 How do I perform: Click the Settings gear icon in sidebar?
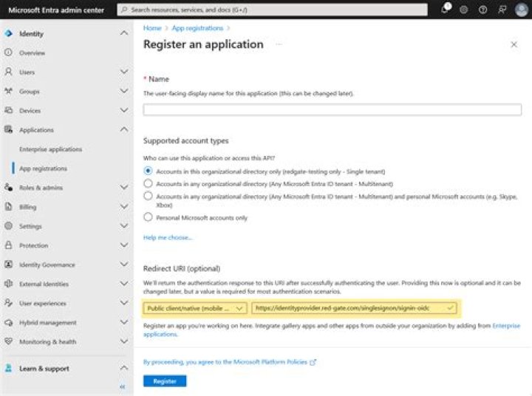[8, 226]
